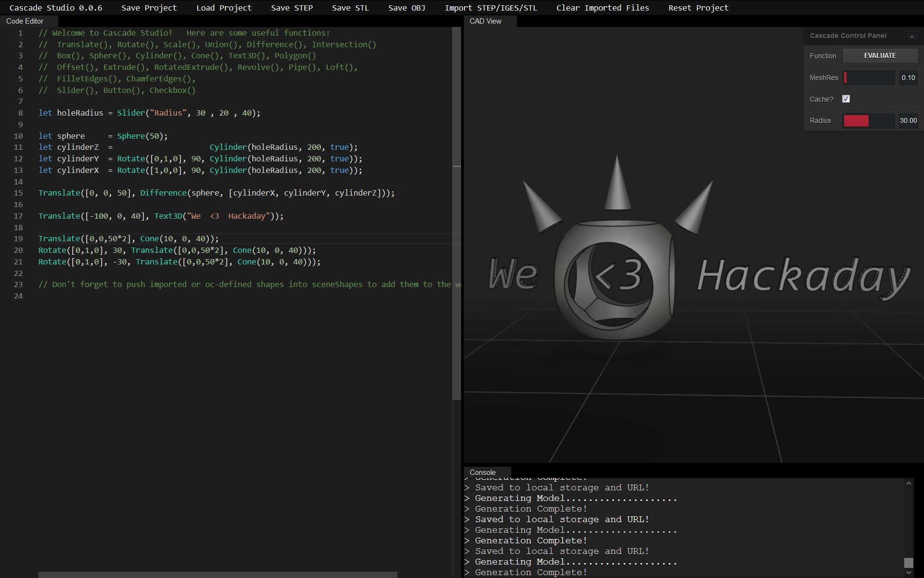924x578 pixels.
Task: Select the CAD View tab
Action: [x=485, y=21]
